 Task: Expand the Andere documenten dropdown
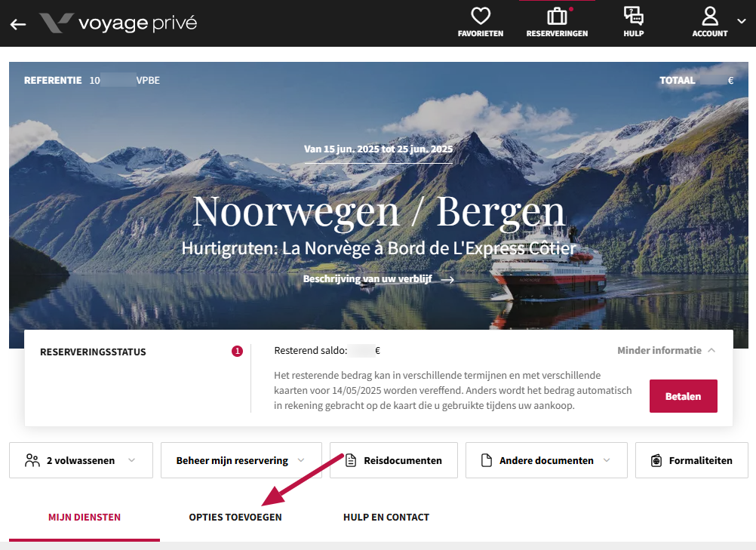[x=546, y=460]
